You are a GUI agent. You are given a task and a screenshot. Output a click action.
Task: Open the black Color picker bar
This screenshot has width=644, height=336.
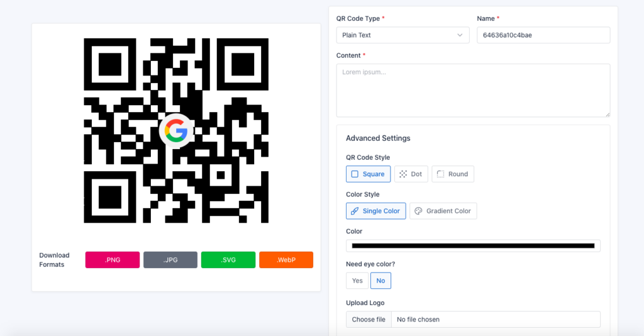[x=473, y=245]
